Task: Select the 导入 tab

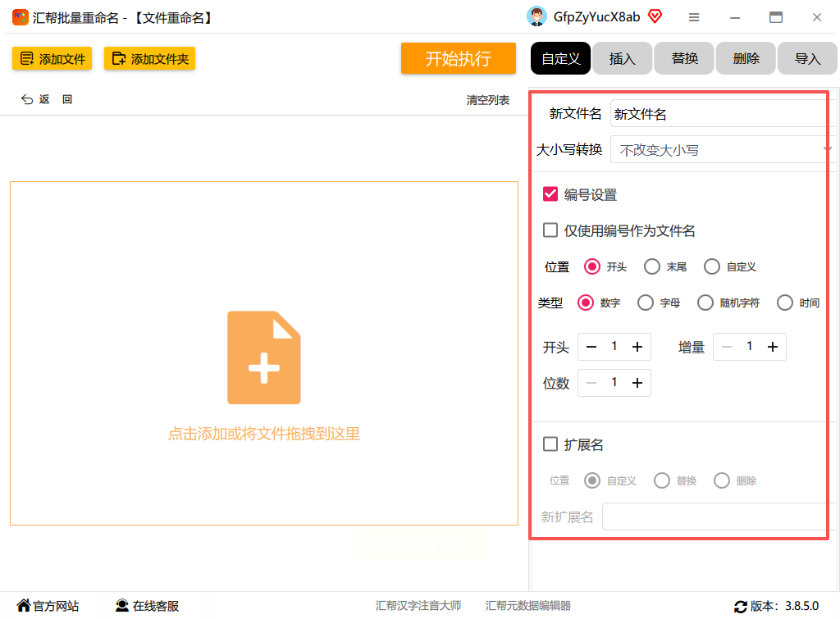Action: [x=807, y=58]
